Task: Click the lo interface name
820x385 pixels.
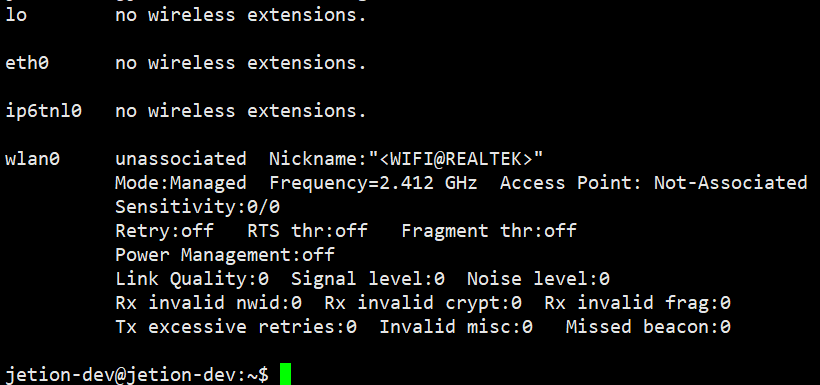Action: pos(16,15)
